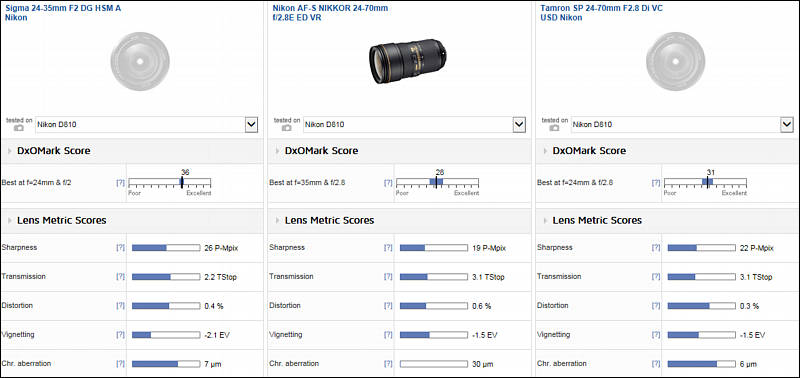This screenshot has height=378, width=800.
Task: Open the Tamron SP 24-70mm F2.8 Di VC link
Action: 602,13
